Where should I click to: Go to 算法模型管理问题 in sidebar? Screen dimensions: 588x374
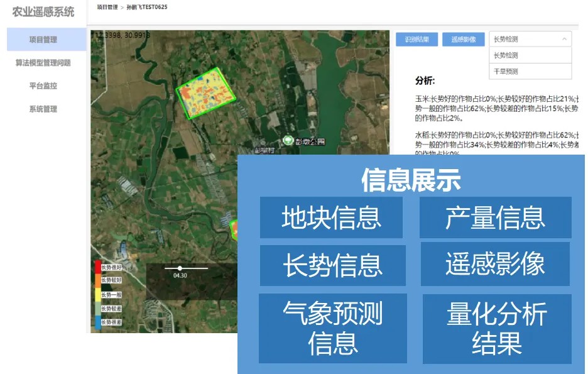point(43,63)
